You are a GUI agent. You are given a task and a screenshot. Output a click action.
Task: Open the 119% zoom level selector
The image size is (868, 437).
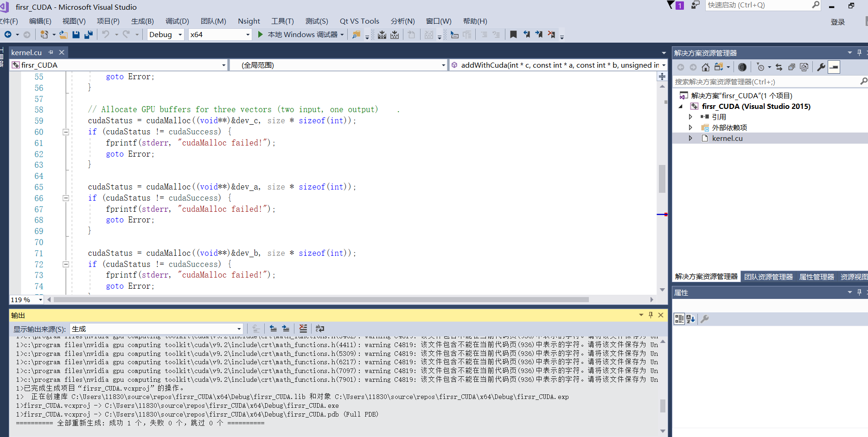(26, 299)
